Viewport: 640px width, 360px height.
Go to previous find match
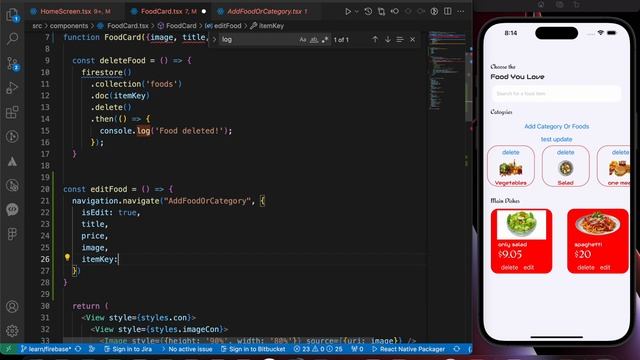(x=375, y=40)
